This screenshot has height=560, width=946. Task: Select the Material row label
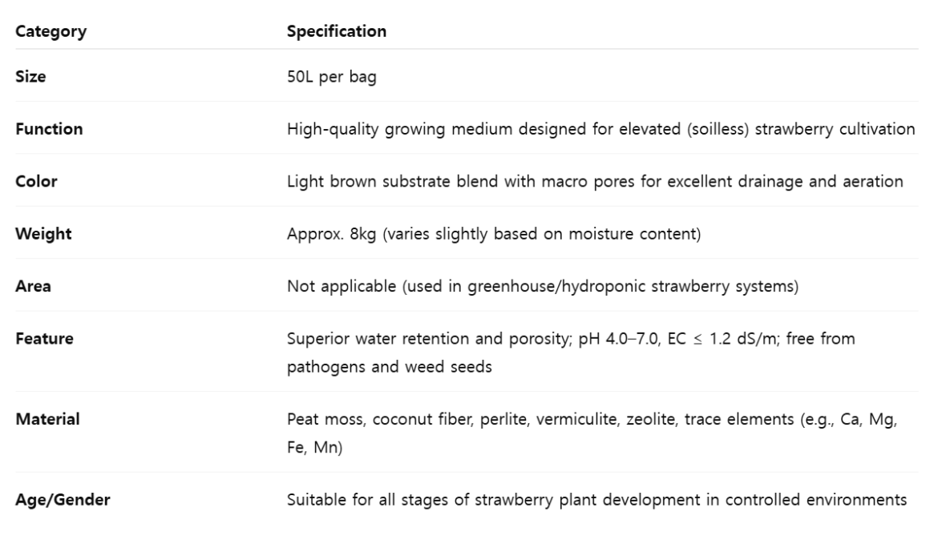click(47, 419)
